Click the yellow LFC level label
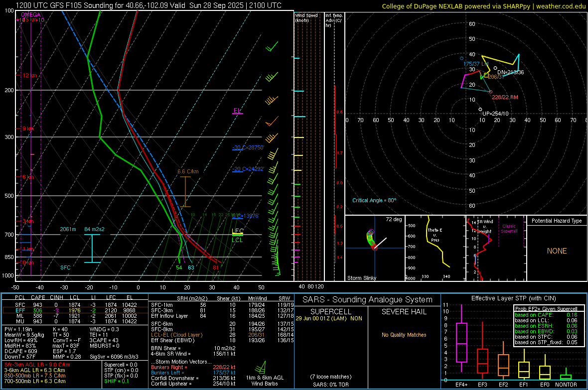 (x=237, y=231)
